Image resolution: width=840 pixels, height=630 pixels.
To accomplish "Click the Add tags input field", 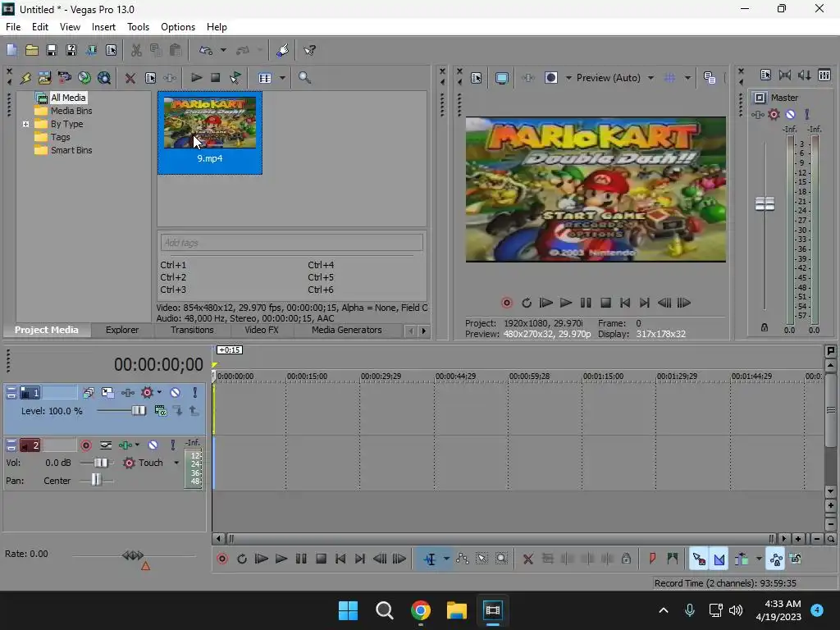I will click(x=291, y=243).
